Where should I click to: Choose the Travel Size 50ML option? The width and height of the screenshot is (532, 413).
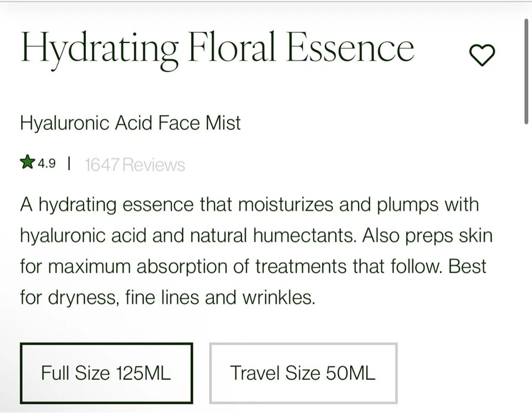[x=303, y=373]
